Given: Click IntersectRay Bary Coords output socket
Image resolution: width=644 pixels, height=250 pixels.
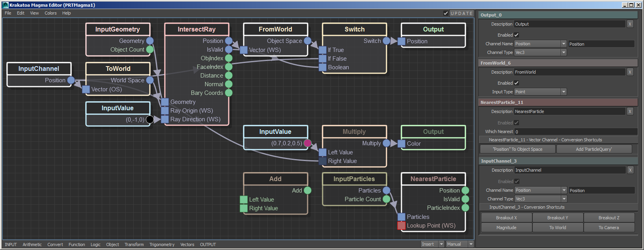Looking at the screenshot, I should click(229, 93).
